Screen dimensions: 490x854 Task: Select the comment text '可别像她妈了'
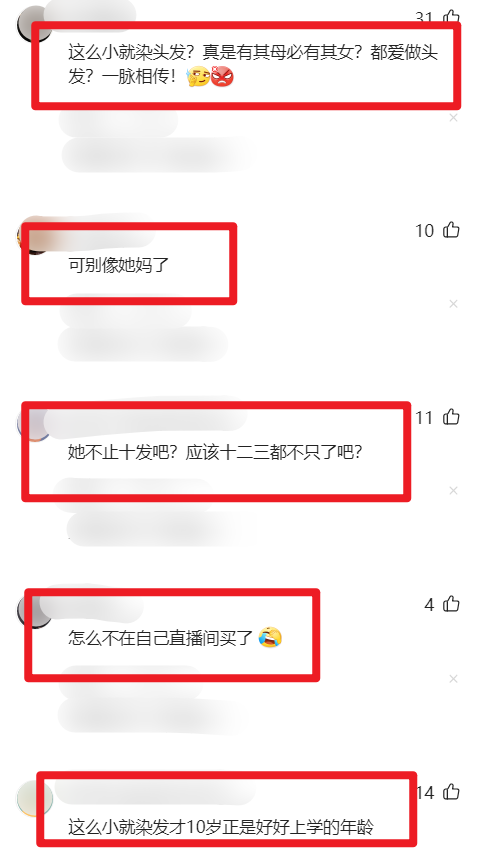[119, 265]
